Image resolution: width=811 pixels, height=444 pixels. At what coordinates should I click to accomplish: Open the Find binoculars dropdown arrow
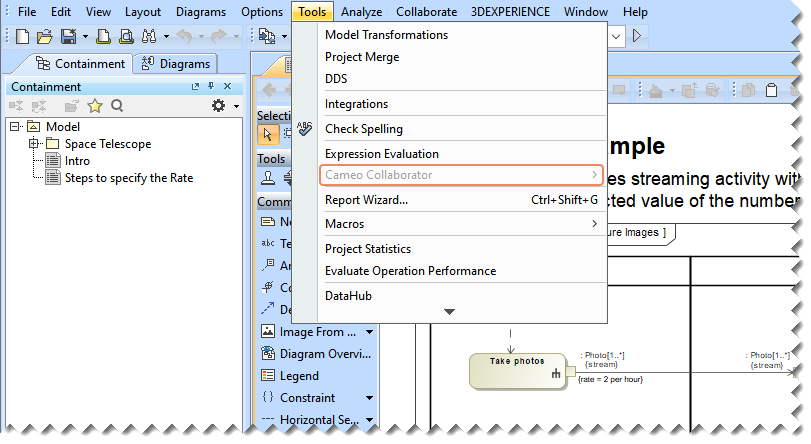(x=166, y=36)
